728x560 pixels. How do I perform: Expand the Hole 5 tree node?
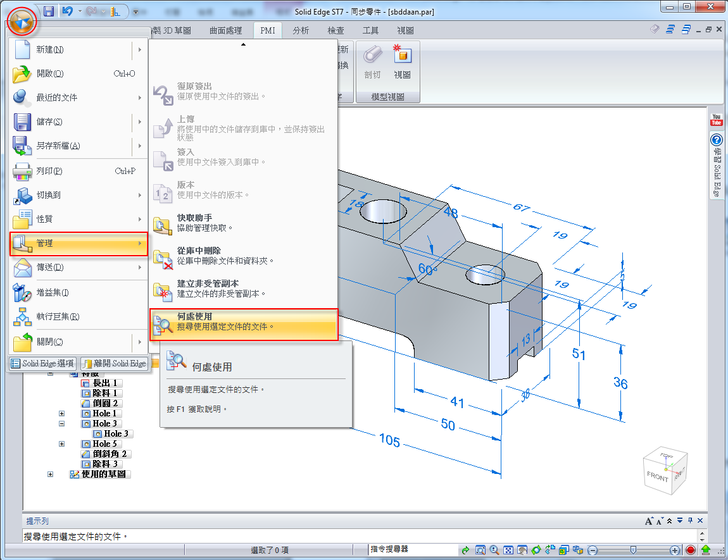[x=62, y=444]
